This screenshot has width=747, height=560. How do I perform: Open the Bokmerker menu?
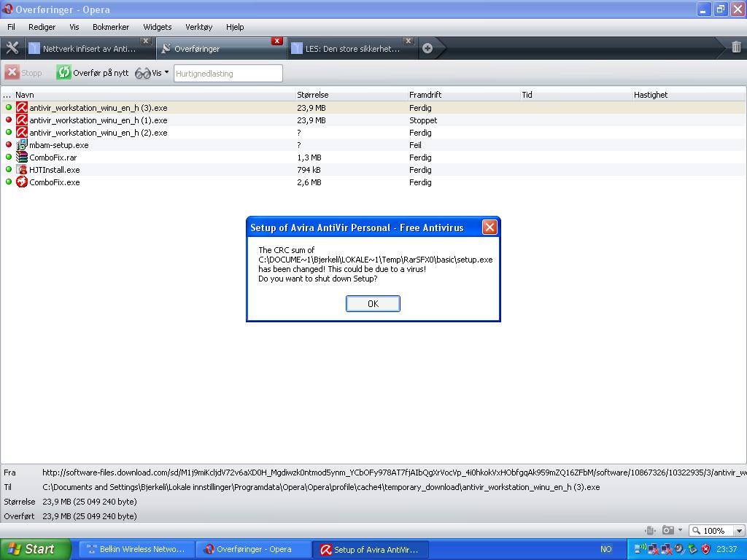111,27
